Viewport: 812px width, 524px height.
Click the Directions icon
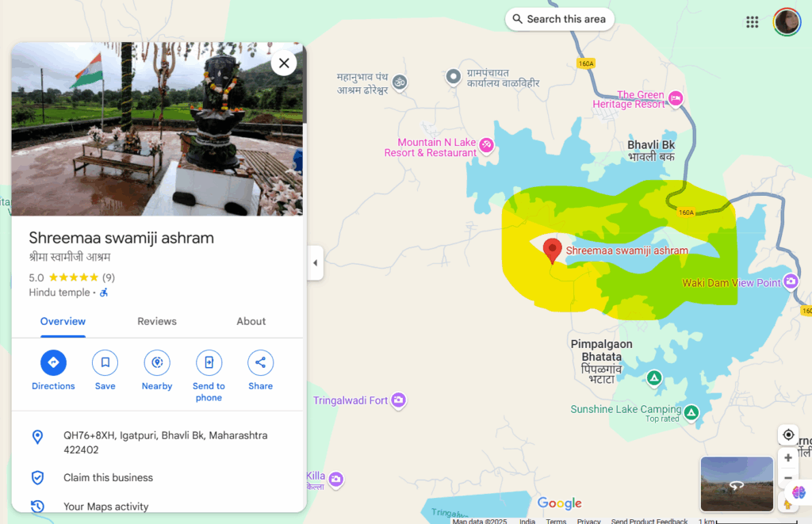(x=53, y=362)
